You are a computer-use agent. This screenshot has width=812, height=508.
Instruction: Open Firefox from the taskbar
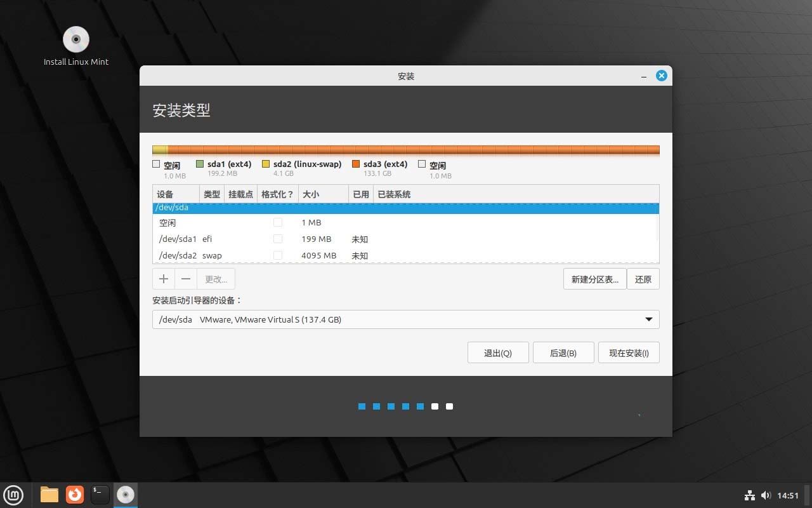point(74,495)
